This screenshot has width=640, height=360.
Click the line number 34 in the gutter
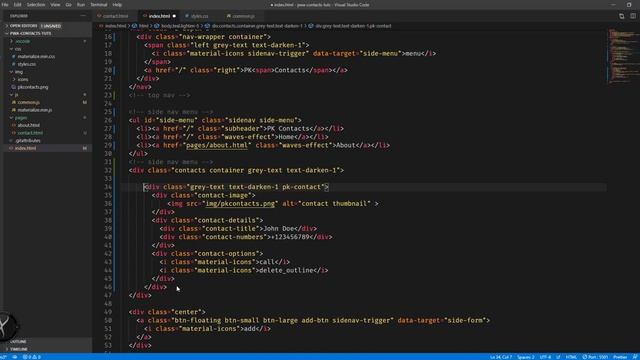(108, 187)
